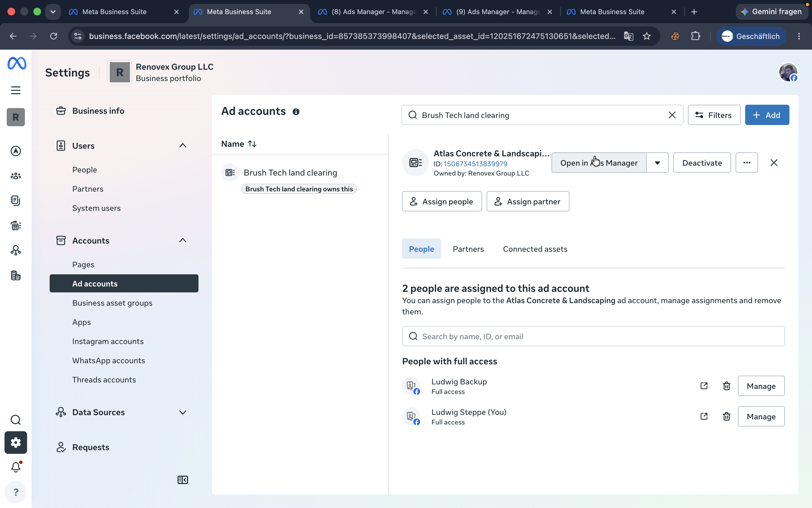The image size is (812, 508).
Task: Open the browser tab list dropdown
Action: coord(53,12)
